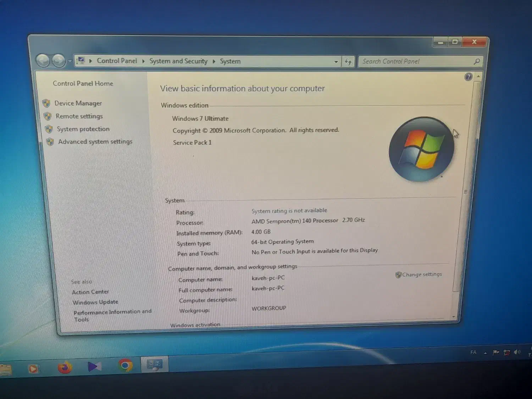The width and height of the screenshot is (532, 399).
Task: Open Firefox from the taskbar
Action: click(x=65, y=367)
